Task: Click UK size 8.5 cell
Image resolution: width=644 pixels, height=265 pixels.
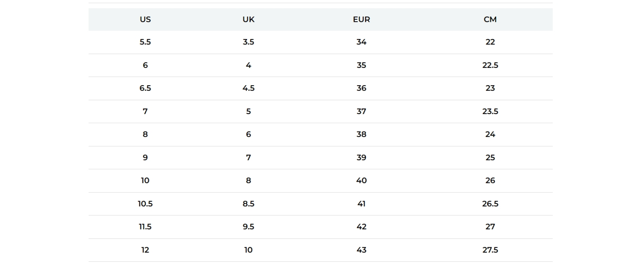Action: coord(249,204)
